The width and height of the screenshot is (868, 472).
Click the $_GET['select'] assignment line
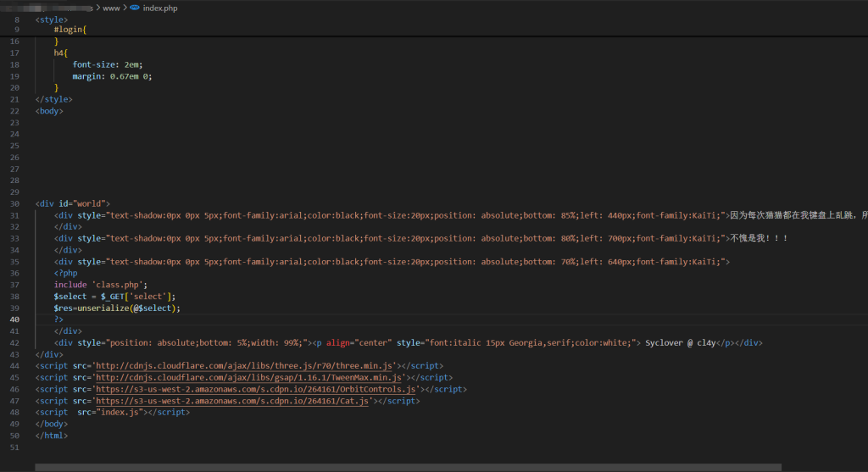[114, 296]
